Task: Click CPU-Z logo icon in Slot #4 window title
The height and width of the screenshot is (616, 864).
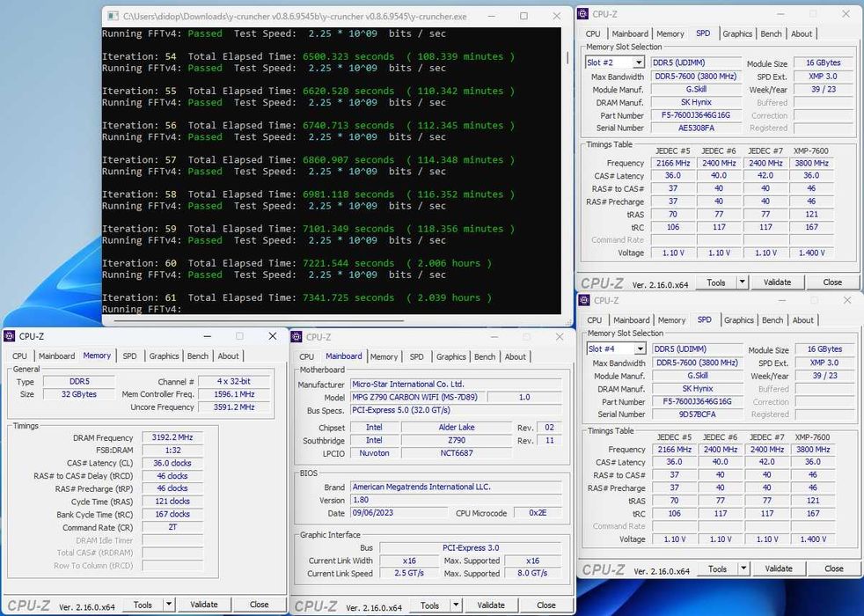Action: 585,300
